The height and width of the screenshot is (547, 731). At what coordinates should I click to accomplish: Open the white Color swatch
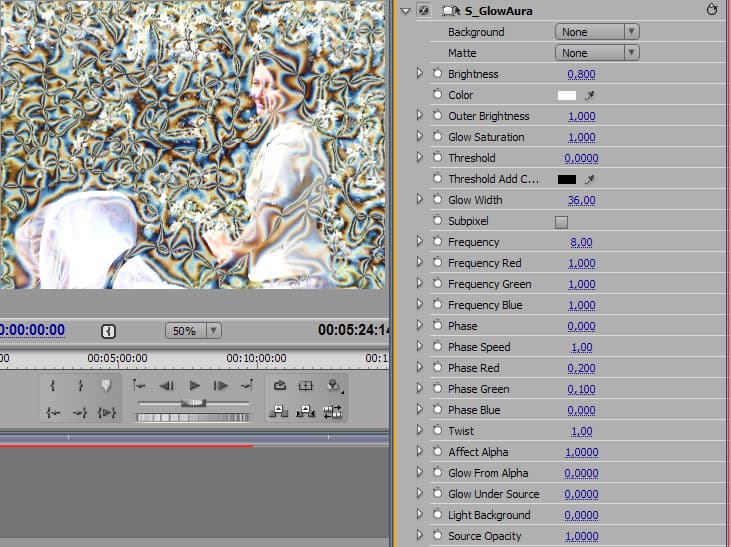567,96
